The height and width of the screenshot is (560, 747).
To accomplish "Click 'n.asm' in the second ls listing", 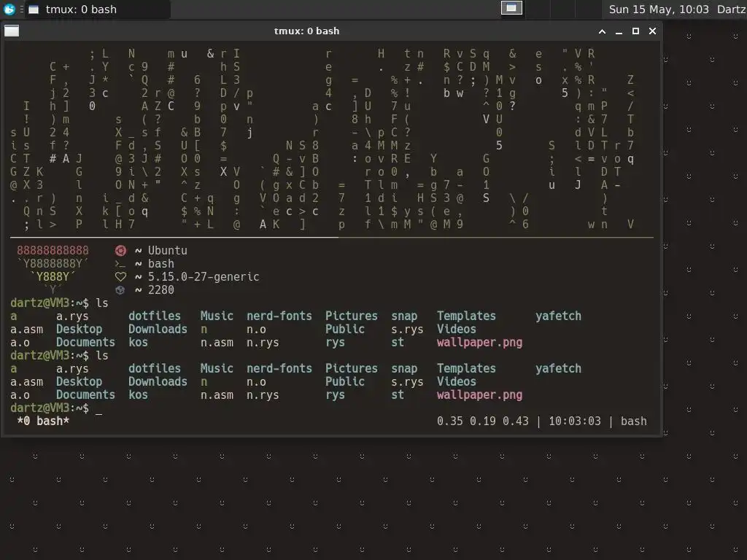I will [217, 395].
